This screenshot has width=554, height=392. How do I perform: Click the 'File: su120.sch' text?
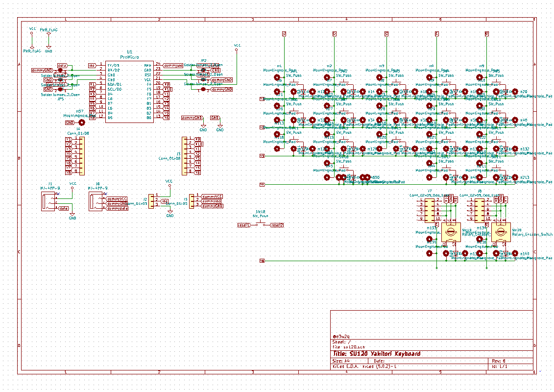tap(349, 347)
